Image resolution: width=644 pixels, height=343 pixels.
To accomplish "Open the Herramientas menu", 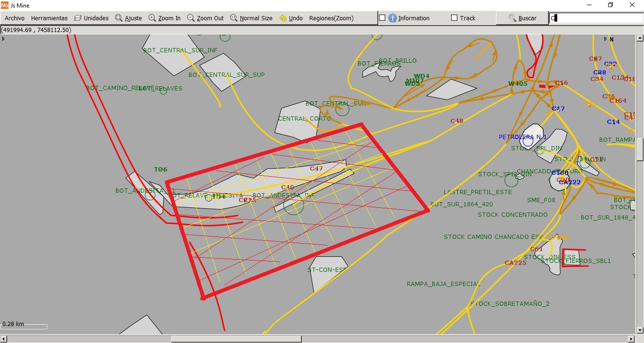I will click(49, 18).
